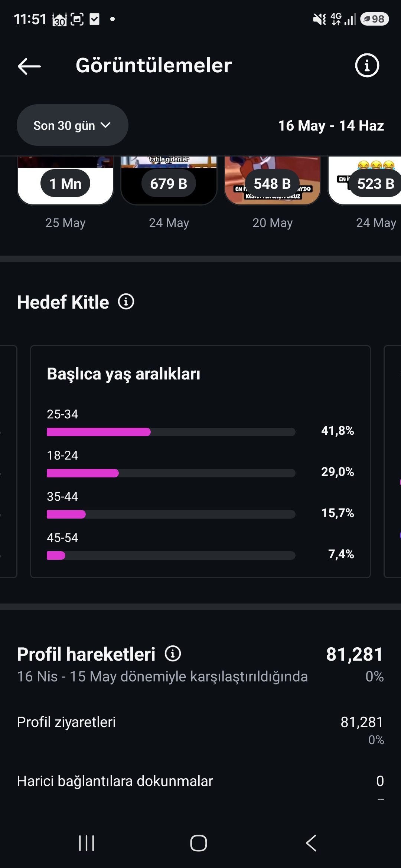401x868 pixels.
Task: Tap the 18-24 age range bar
Action: click(171, 473)
